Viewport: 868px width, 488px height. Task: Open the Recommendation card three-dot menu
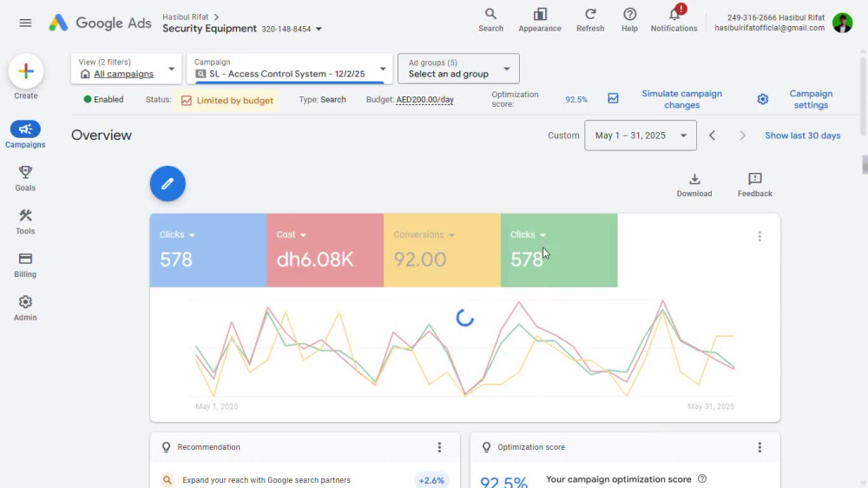point(439,447)
